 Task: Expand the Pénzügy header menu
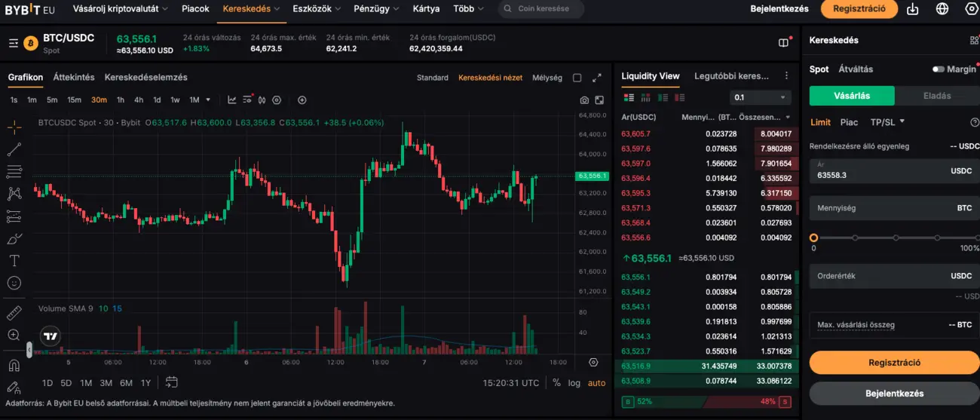[377, 9]
